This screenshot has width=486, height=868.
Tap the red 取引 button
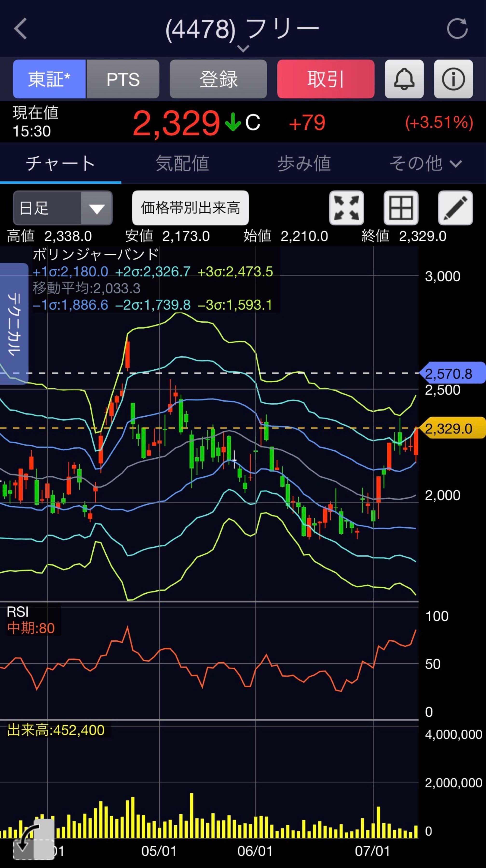coord(326,79)
